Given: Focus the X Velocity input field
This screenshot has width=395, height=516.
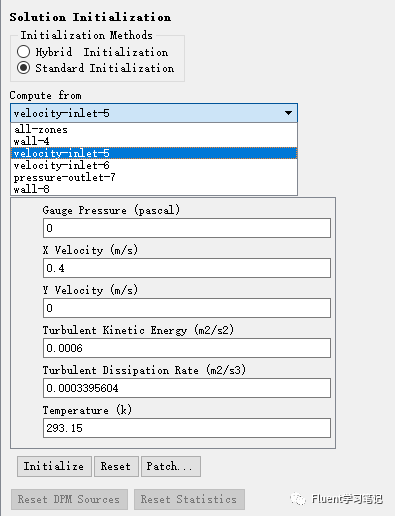Looking at the screenshot, I should click(x=187, y=268).
